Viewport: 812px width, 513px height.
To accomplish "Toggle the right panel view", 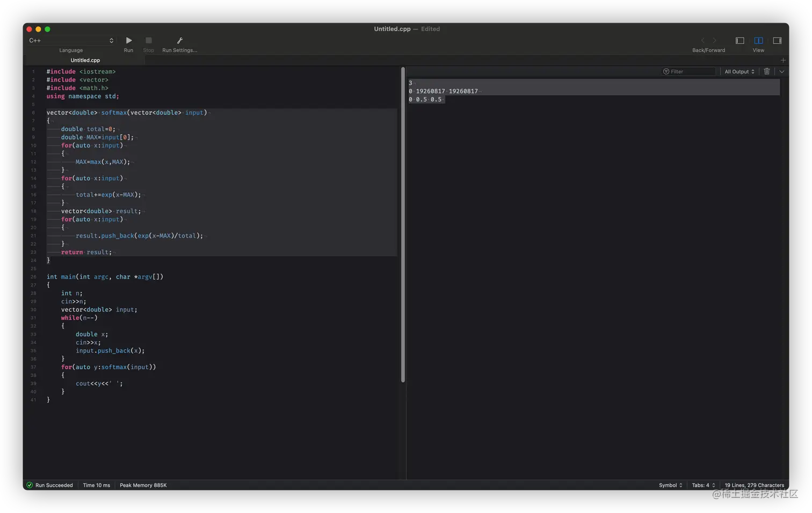I will click(777, 41).
